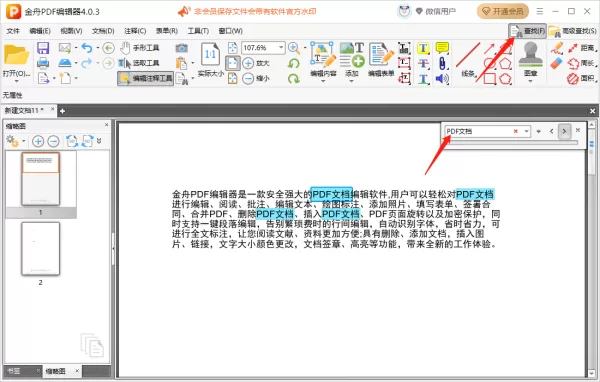Click the printer icon

(43, 63)
